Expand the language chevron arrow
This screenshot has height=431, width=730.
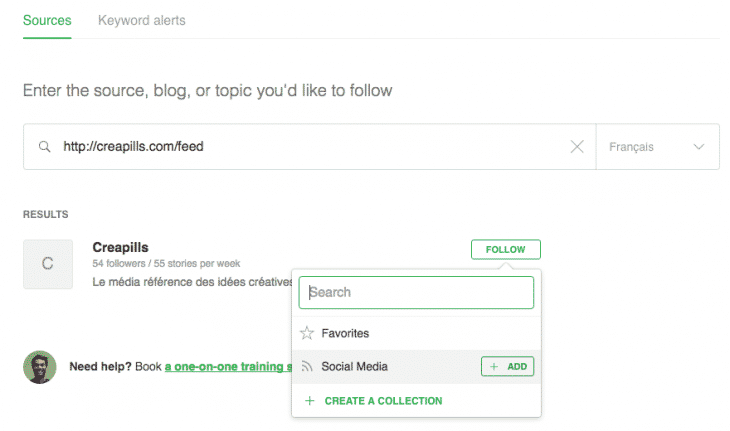tap(698, 147)
